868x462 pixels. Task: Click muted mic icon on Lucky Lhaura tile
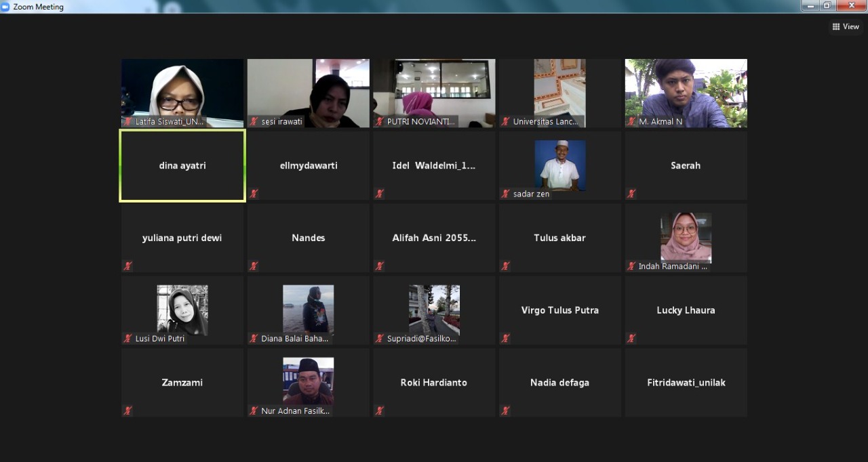pyautogui.click(x=631, y=338)
